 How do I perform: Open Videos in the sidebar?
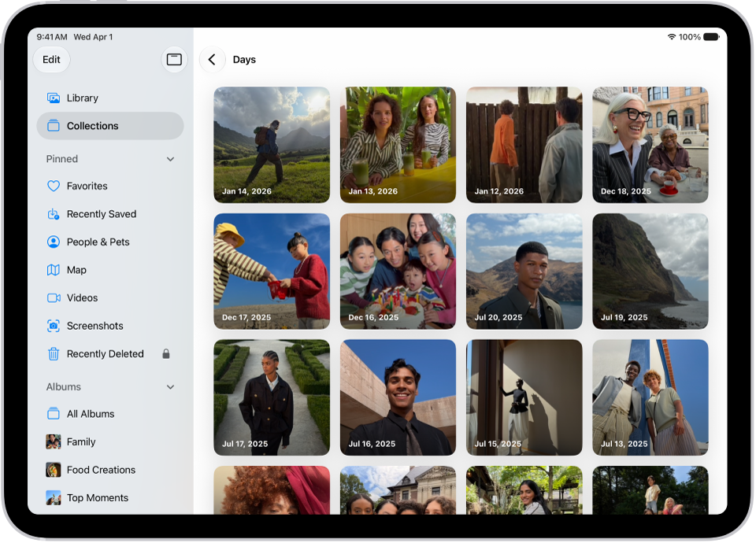110,297
